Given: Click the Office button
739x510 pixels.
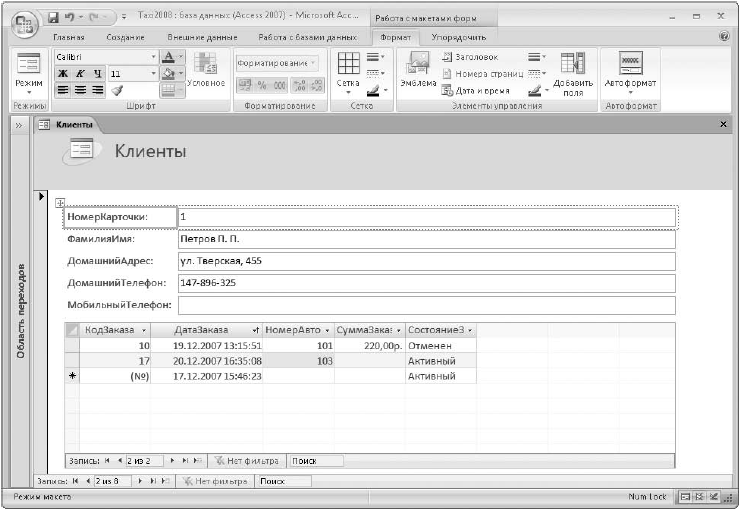Looking at the screenshot, I should (22, 20).
